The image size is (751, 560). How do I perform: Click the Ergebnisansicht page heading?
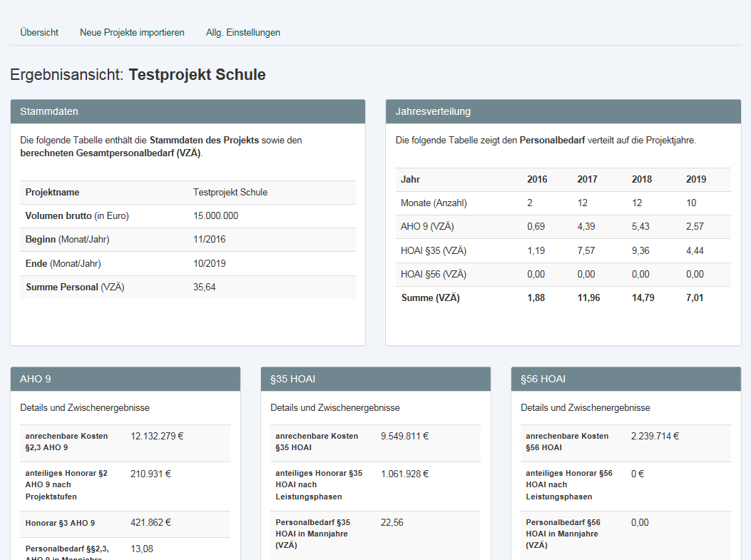point(138,75)
